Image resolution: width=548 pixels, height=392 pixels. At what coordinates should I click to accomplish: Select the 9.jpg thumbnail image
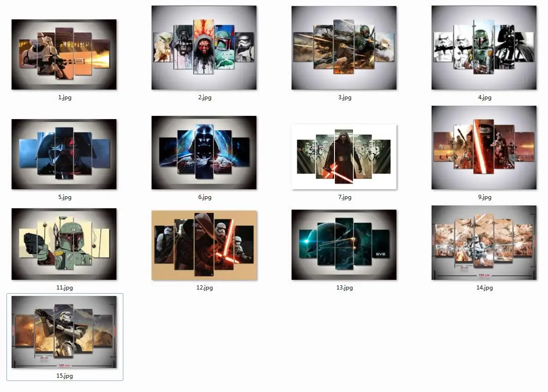coord(484,147)
